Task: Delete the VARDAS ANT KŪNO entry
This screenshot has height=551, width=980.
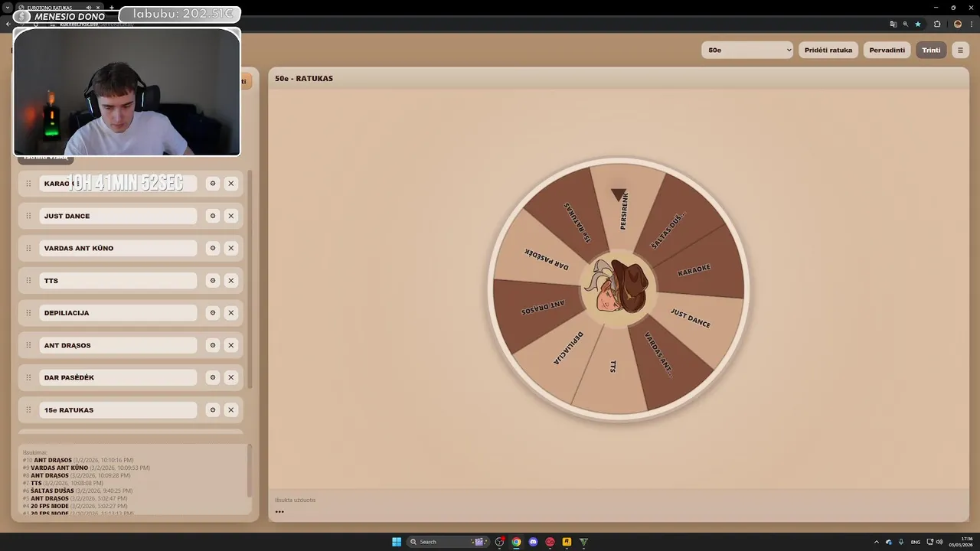Action: coord(231,248)
